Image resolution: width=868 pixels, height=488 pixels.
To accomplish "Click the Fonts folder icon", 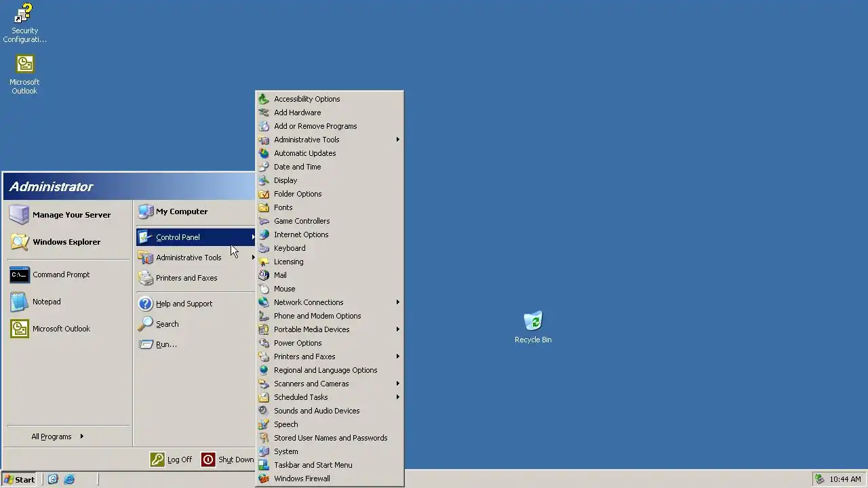I will (x=264, y=207).
